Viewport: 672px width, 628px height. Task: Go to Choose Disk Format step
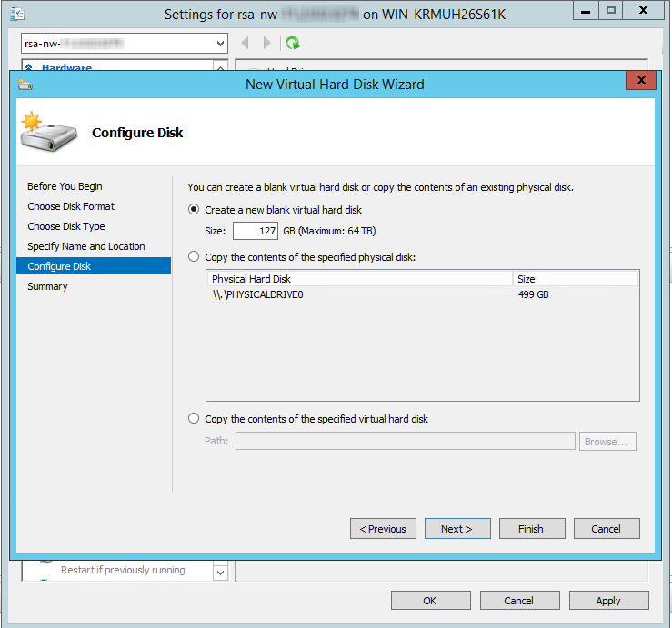(x=71, y=206)
